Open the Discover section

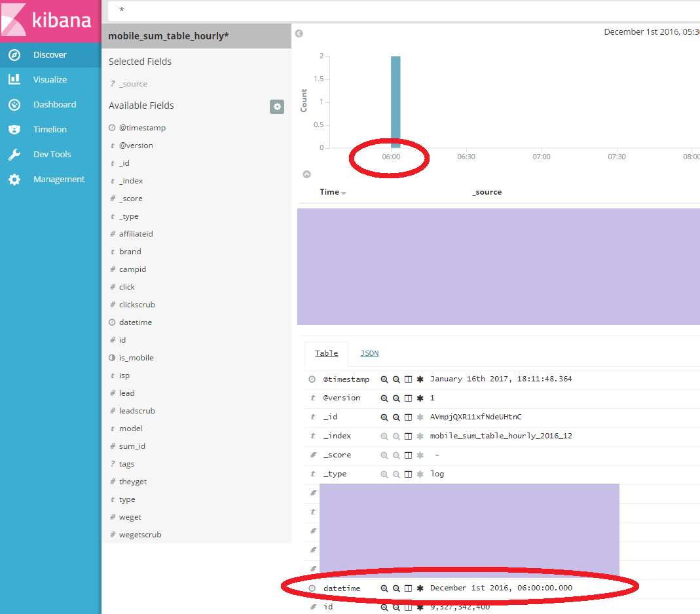[50, 55]
